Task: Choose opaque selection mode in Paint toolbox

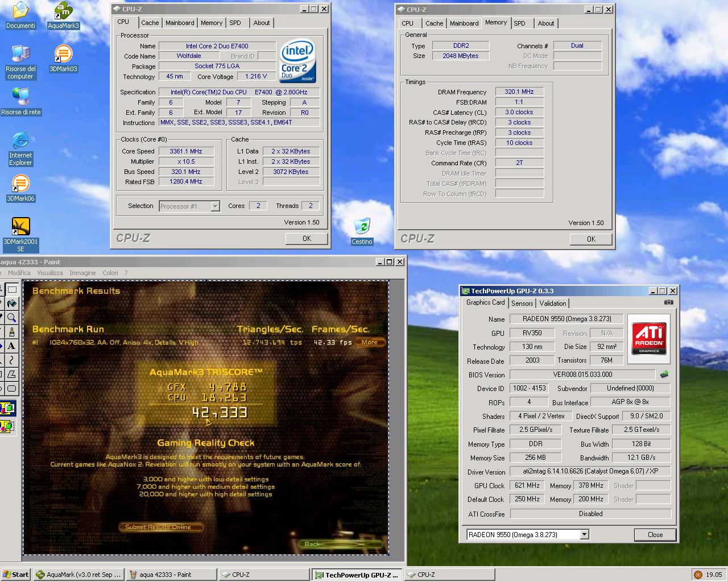Action: point(8,408)
